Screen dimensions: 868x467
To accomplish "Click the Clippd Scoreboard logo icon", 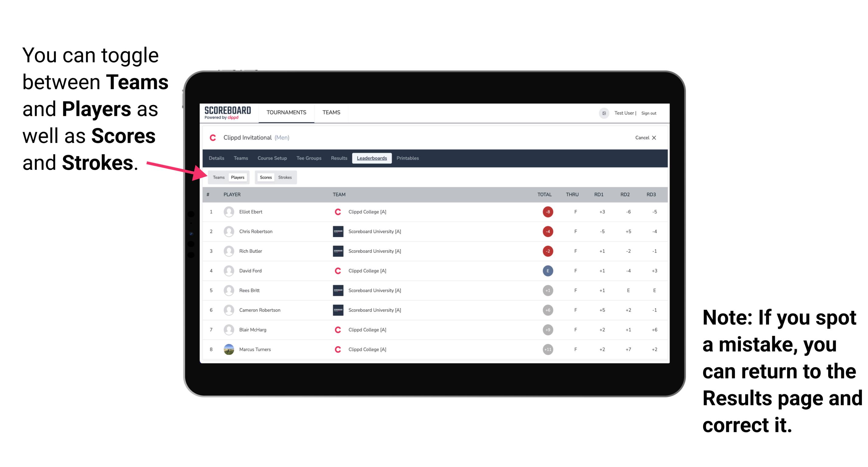I will (226, 114).
